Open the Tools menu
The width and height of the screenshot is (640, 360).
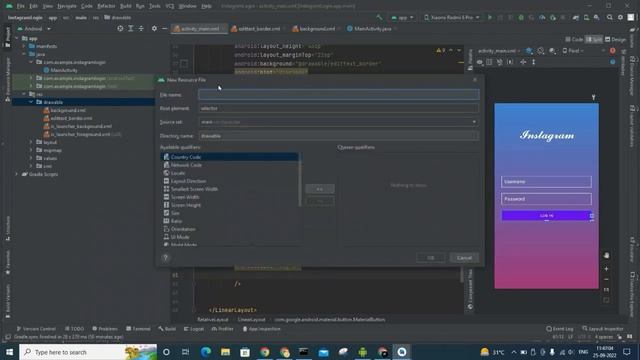pyautogui.click(x=155, y=6)
